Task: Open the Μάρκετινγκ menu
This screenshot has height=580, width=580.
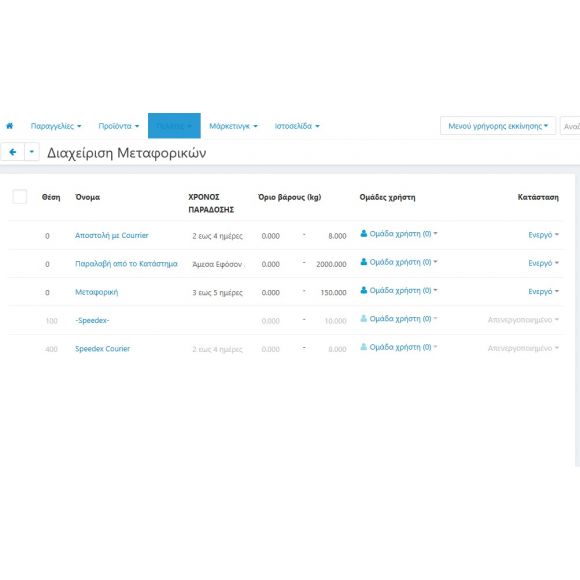Action: 233,126
